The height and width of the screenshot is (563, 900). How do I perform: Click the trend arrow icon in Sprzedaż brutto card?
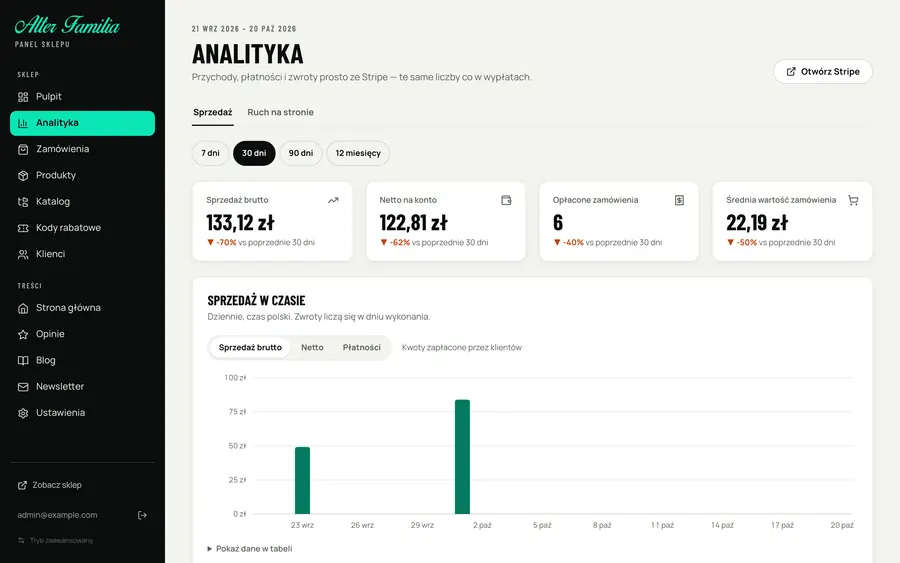pos(333,200)
